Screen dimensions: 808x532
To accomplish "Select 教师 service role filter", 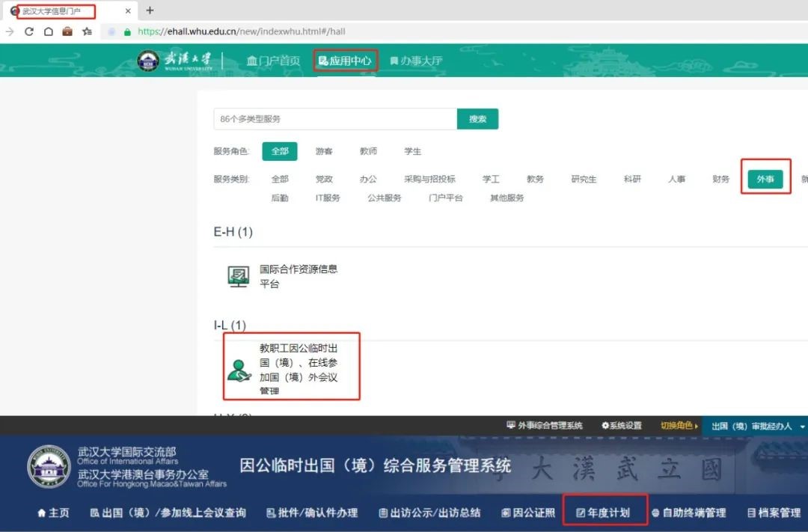I will coord(368,151).
